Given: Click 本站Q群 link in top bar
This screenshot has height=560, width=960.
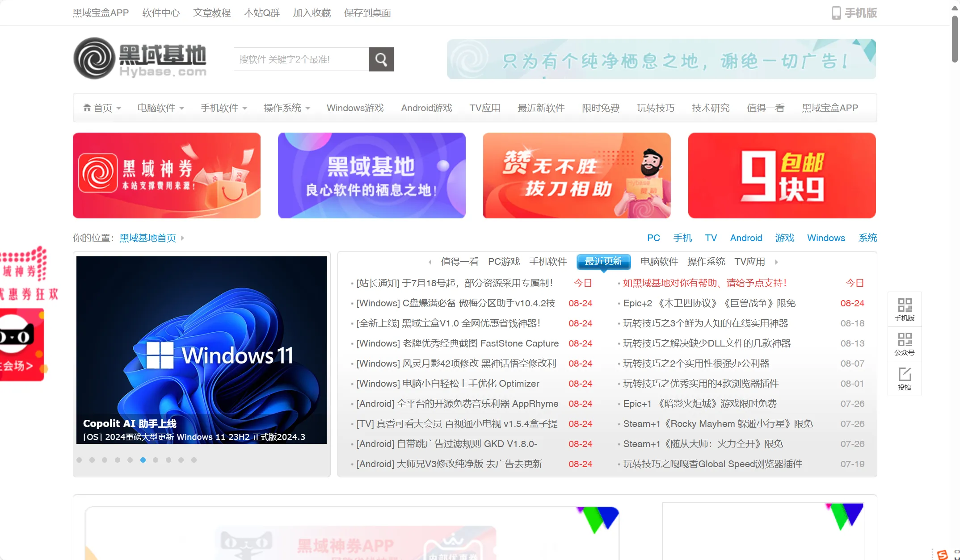Looking at the screenshot, I should 262,13.
